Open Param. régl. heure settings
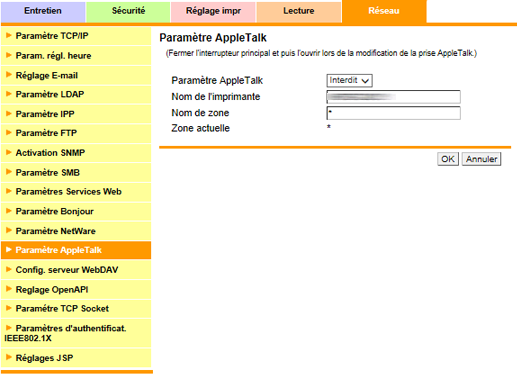The height and width of the screenshot is (392, 517). click(76, 56)
